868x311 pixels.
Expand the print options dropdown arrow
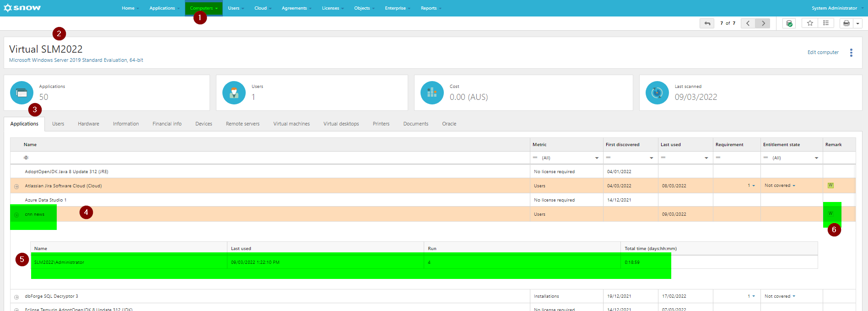coord(858,23)
